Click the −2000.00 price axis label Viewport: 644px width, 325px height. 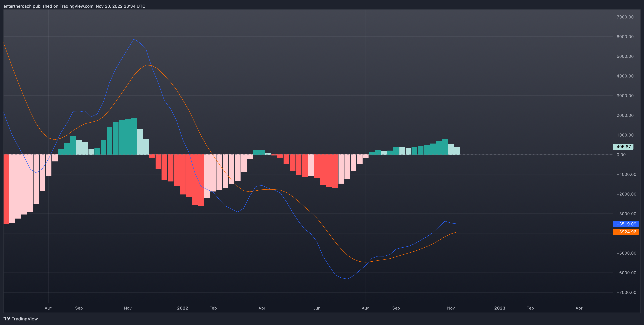coord(626,194)
